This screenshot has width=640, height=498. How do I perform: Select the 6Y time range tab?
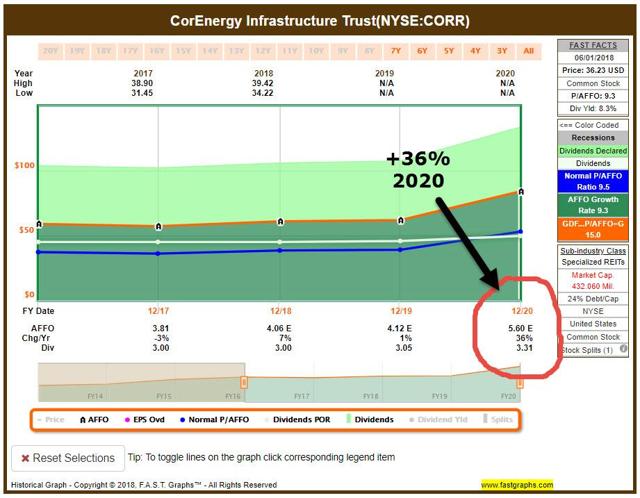click(x=422, y=51)
